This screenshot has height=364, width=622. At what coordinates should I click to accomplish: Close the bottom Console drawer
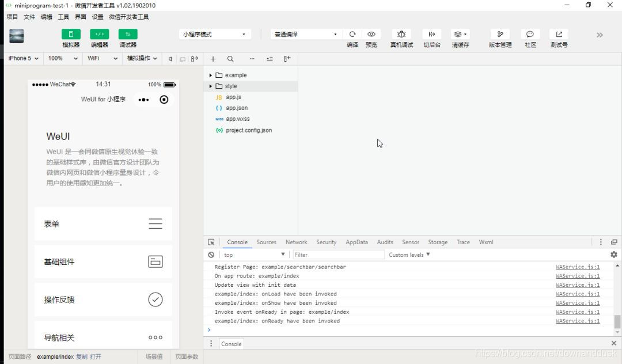click(614, 343)
